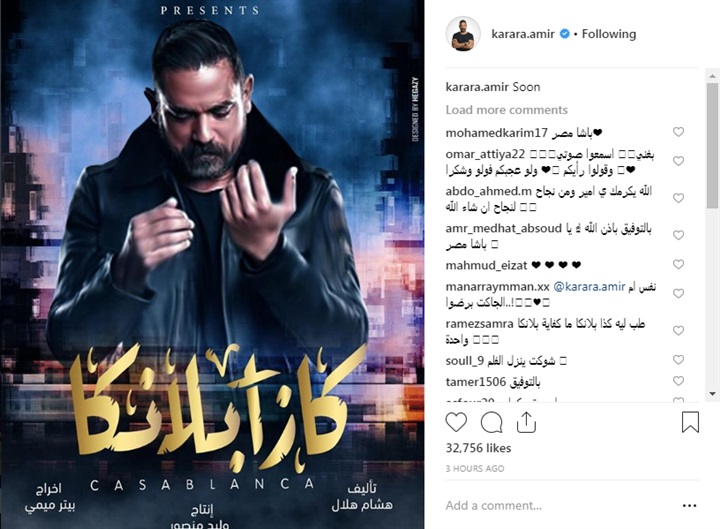Share the post via the share icon

[526, 422]
